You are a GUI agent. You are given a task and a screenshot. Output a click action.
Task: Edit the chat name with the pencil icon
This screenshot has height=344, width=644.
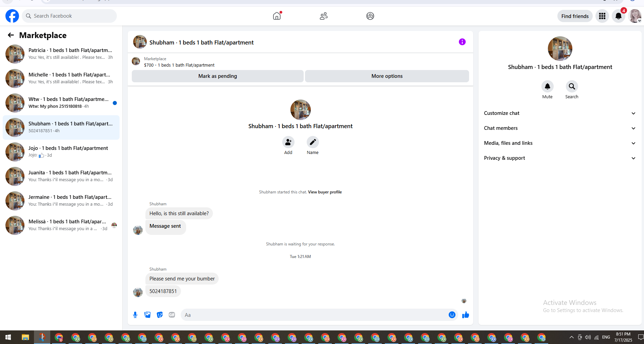tap(312, 142)
